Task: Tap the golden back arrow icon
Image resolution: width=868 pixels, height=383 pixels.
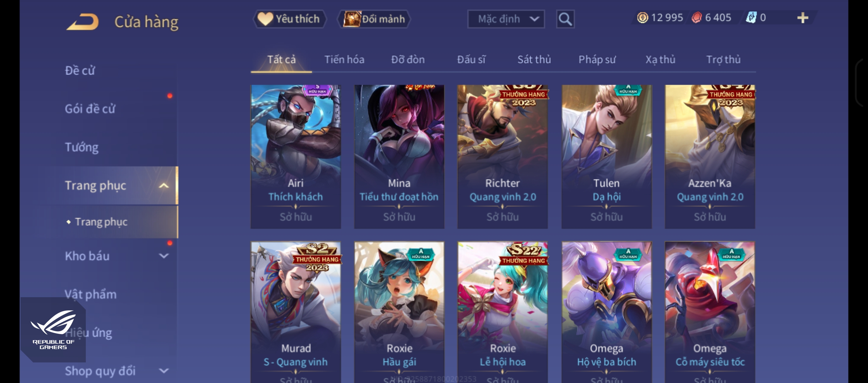Action: click(82, 22)
